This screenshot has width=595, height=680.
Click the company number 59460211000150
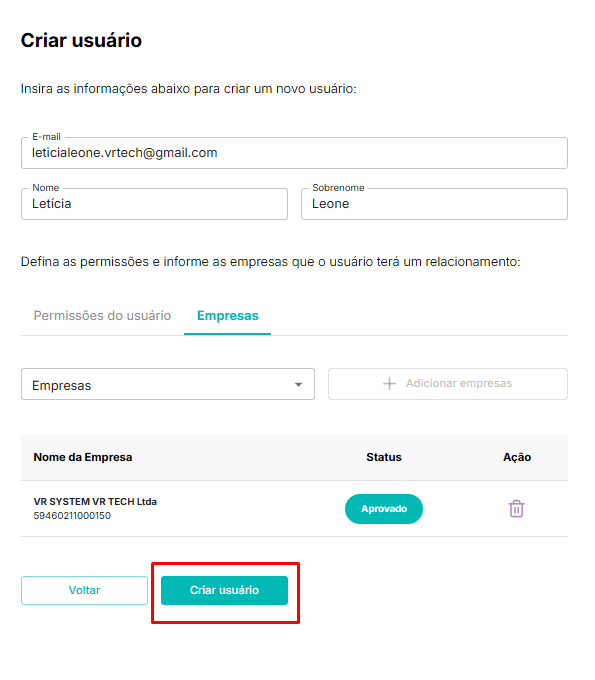pyautogui.click(x=72, y=516)
